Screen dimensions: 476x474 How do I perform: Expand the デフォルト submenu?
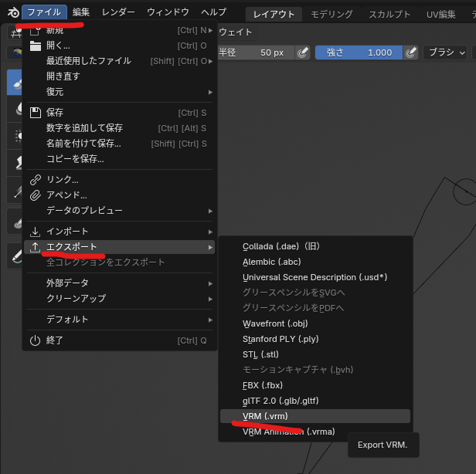pyautogui.click(x=119, y=320)
